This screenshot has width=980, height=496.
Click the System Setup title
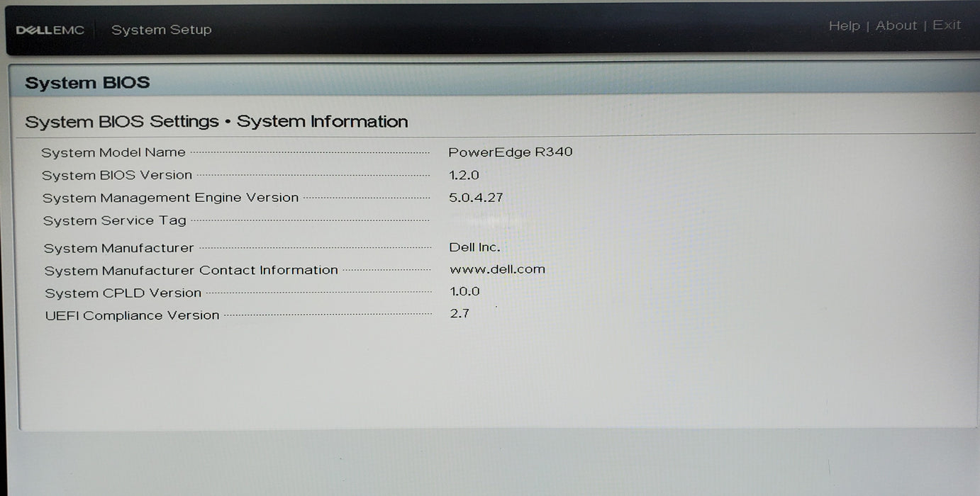point(161,30)
